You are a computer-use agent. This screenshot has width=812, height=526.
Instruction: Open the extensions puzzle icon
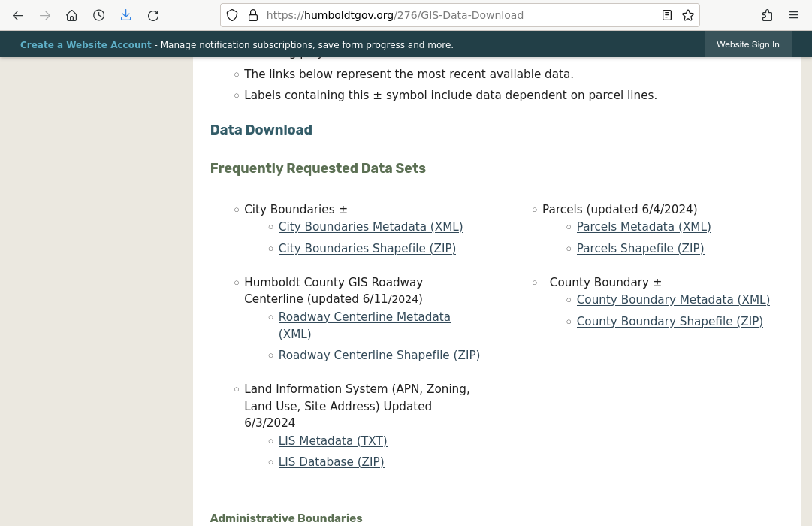767,15
